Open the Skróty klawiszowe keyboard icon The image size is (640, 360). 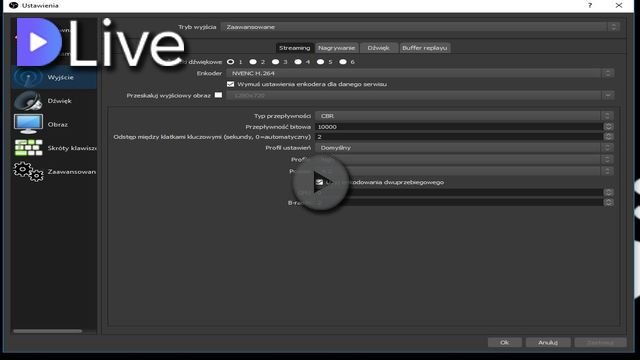click(28, 148)
